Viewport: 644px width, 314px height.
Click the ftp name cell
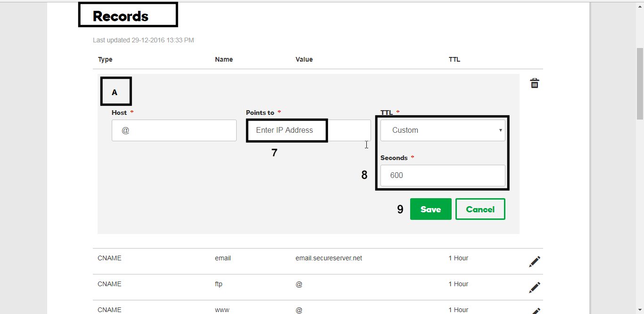[219, 284]
